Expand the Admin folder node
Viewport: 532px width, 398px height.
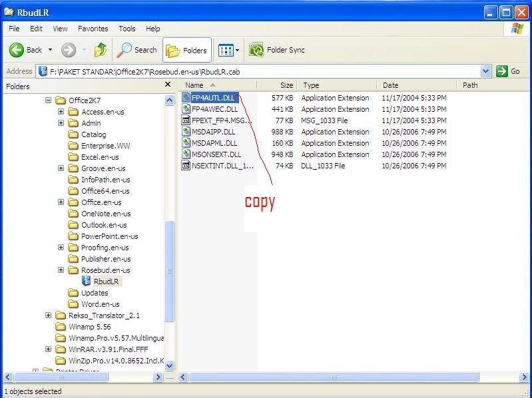[61, 122]
